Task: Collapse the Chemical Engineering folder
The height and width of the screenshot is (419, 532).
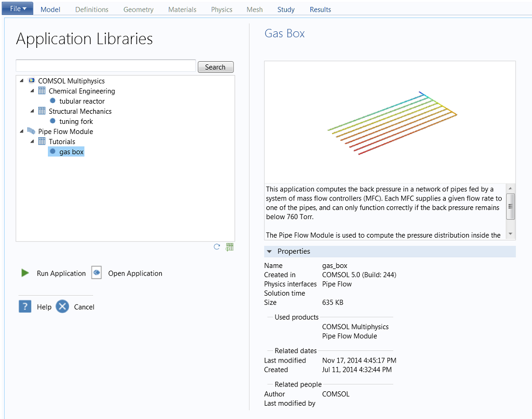Action: [32, 91]
